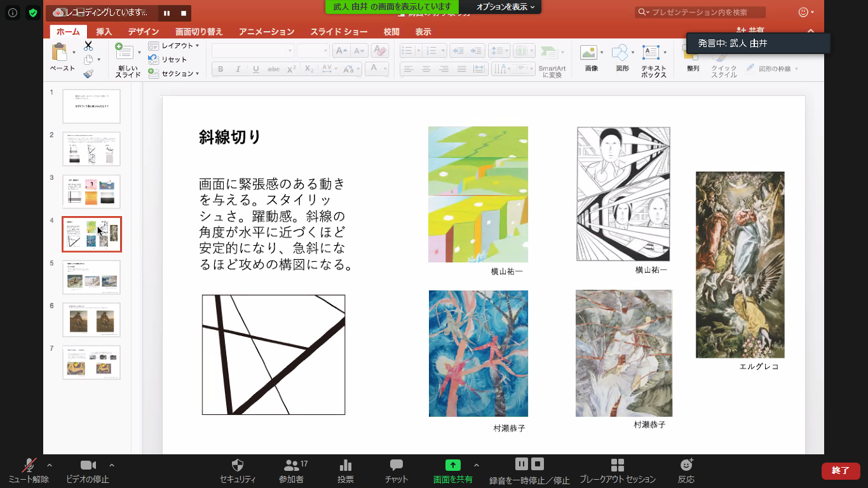Screen dimensions: 868x488
Task: Switch to the 校閲 tab
Action: [x=391, y=31]
